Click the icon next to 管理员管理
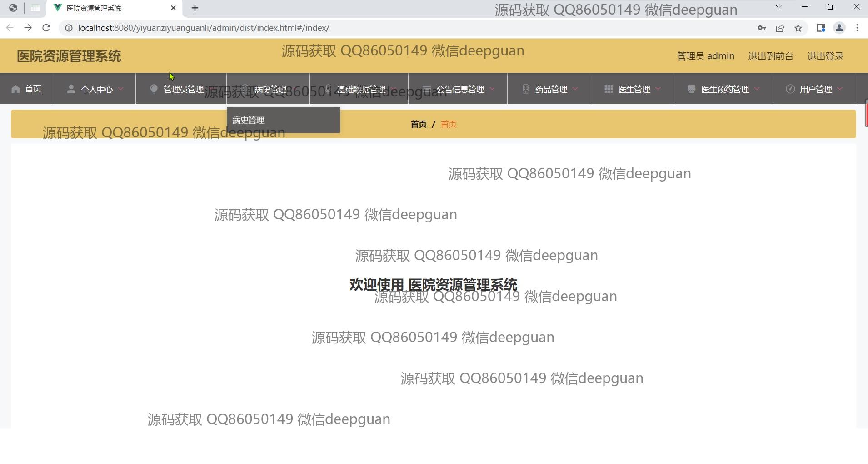Viewport: 868px width, 464px height. [154, 89]
